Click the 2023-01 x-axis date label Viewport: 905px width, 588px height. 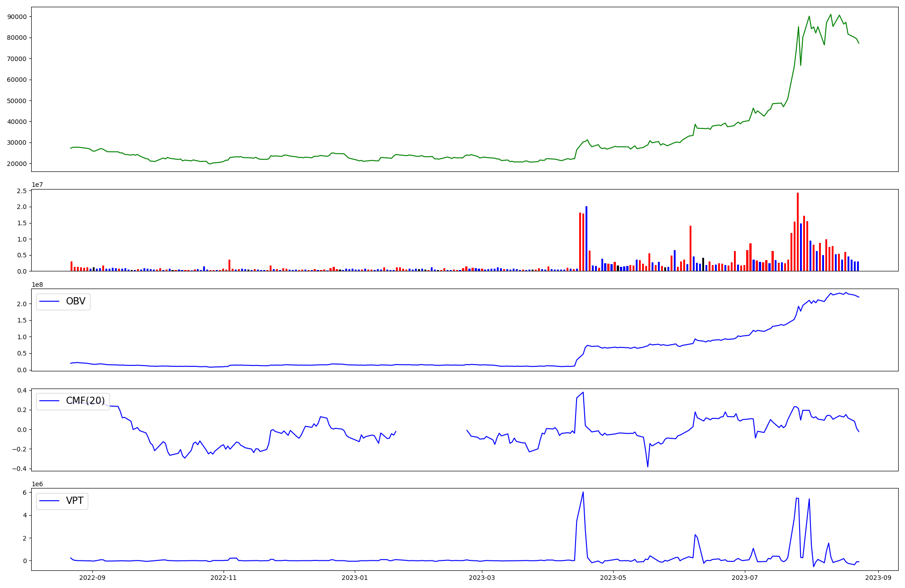355,578
